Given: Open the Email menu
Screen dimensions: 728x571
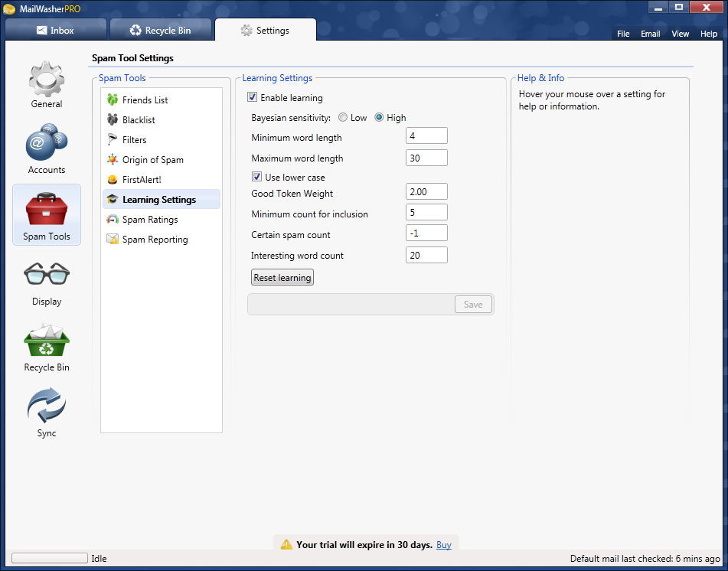Looking at the screenshot, I should [x=650, y=34].
